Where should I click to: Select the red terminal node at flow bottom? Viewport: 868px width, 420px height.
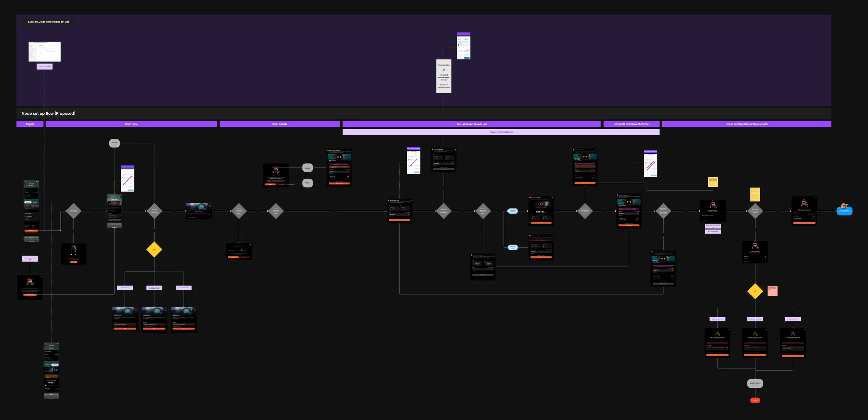[755, 400]
